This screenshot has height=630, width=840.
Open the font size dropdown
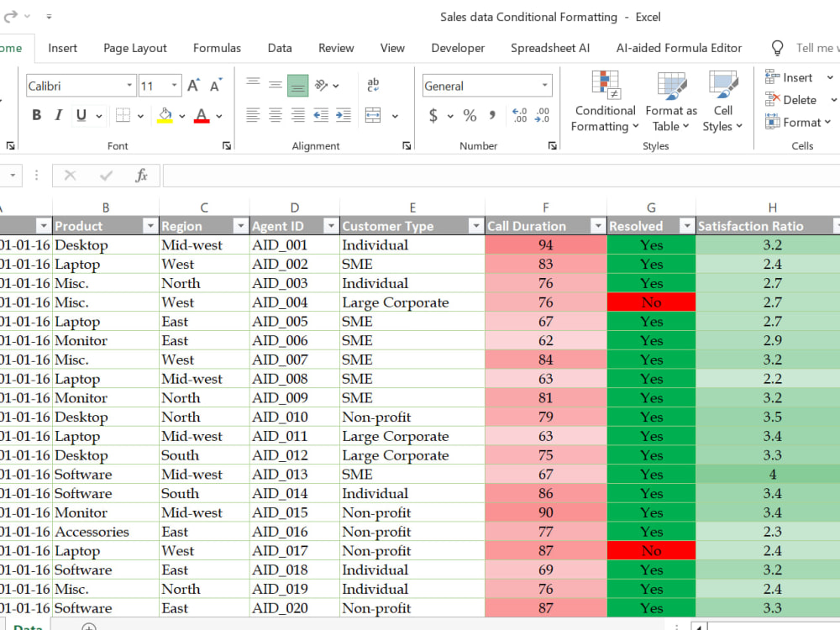point(174,86)
